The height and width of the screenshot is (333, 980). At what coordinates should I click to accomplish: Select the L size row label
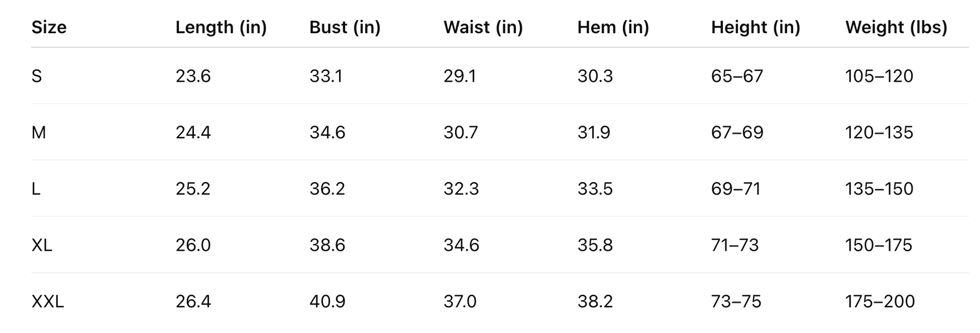(36, 189)
